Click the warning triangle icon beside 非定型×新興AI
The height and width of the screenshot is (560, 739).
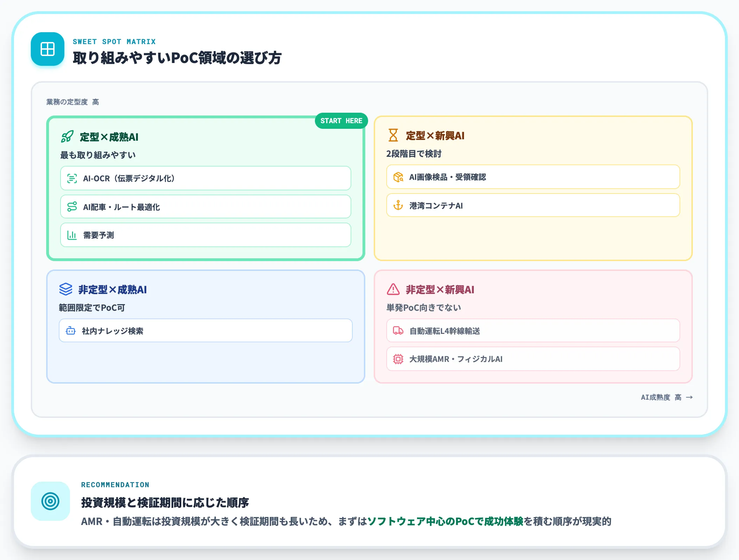click(393, 289)
